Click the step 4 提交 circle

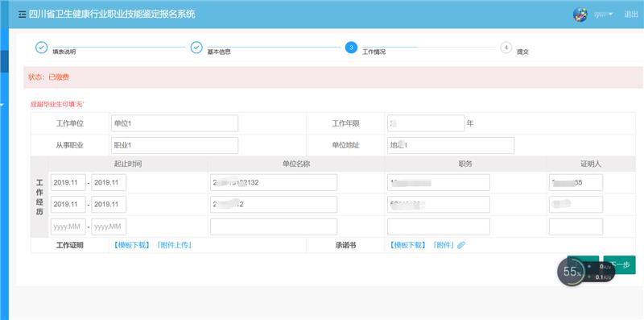[506, 48]
